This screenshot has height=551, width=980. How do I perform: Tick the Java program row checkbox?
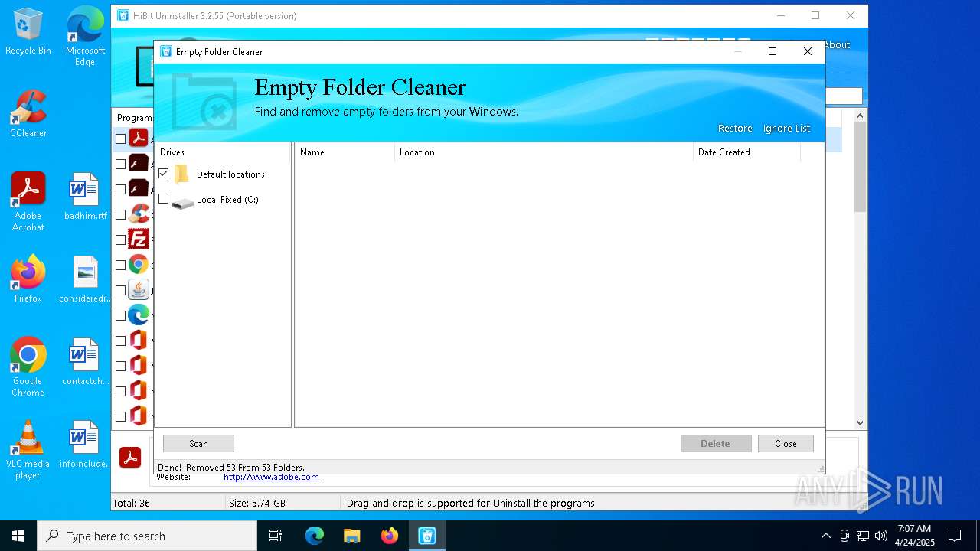(120, 290)
